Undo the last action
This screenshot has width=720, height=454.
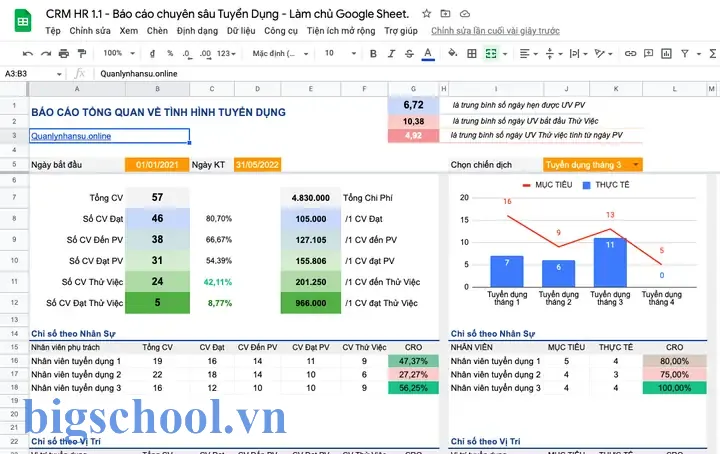pos(28,54)
